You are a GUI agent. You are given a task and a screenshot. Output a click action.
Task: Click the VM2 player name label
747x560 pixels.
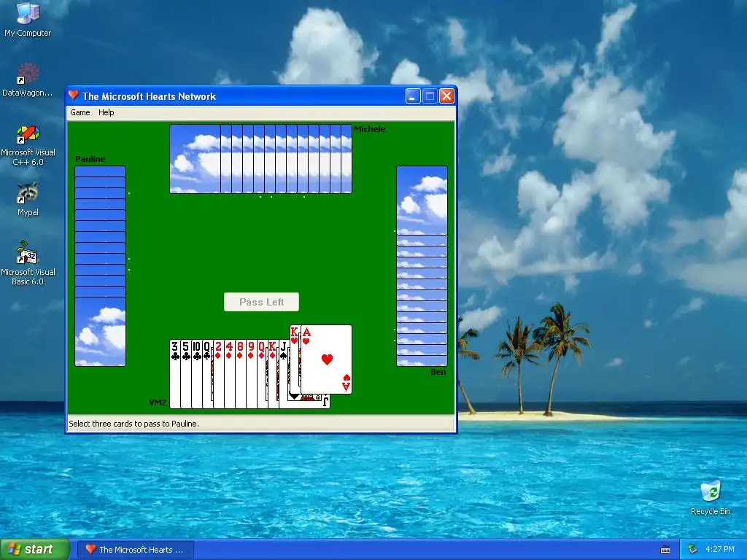tap(158, 402)
